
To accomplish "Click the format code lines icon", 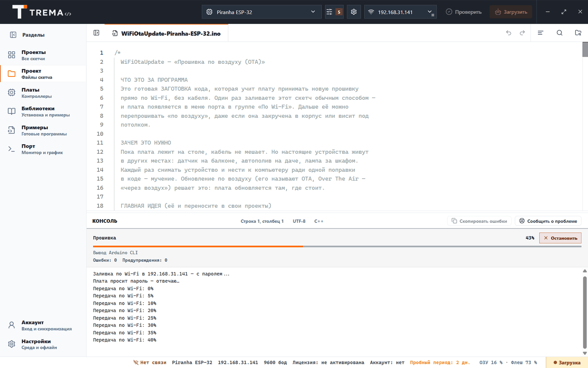I will (x=540, y=33).
